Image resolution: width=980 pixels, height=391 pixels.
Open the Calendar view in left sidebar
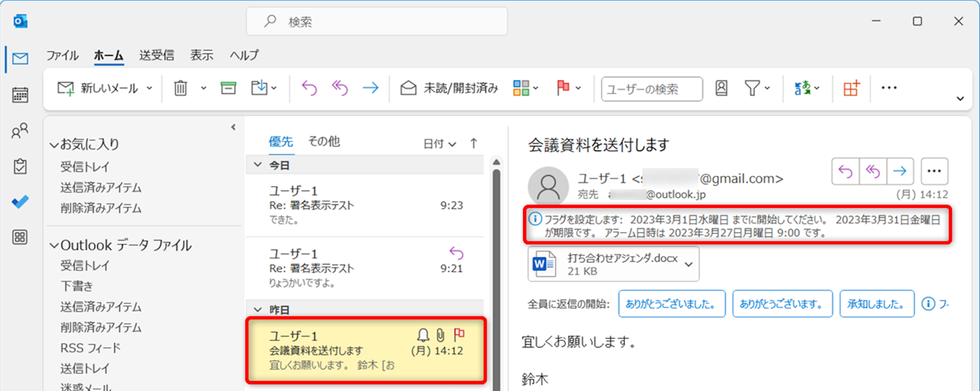(x=20, y=95)
